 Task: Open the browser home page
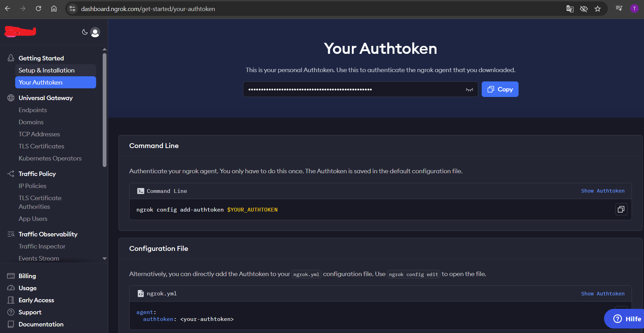[54, 9]
